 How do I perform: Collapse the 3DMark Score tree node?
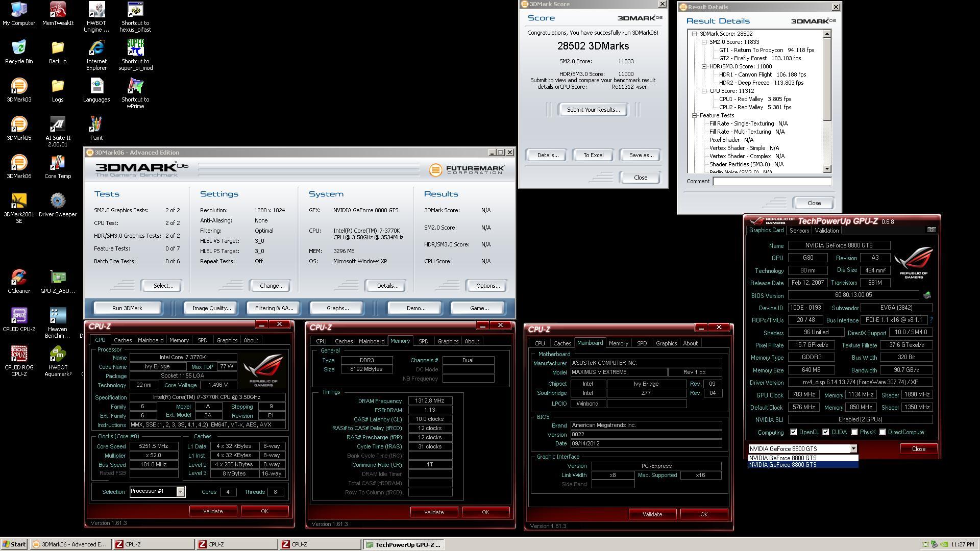(695, 34)
